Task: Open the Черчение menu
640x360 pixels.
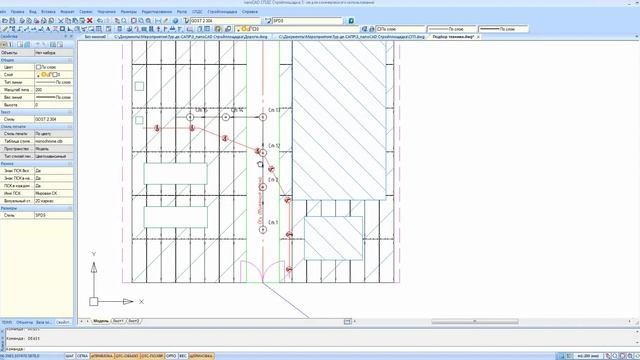Action: point(107,12)
